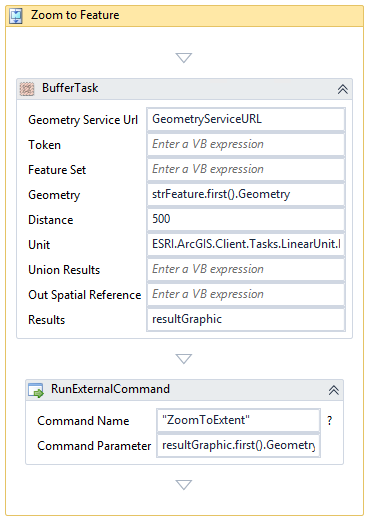Click the Union Results label
This screenshot has width=369, height=521.
pyautogui.click(x=64, y=270)
